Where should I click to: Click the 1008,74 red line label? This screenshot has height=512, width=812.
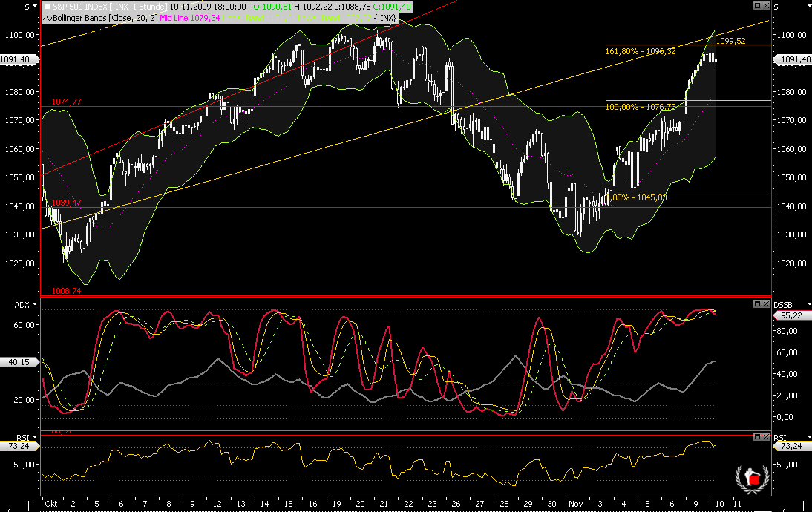tap(66, 291)
